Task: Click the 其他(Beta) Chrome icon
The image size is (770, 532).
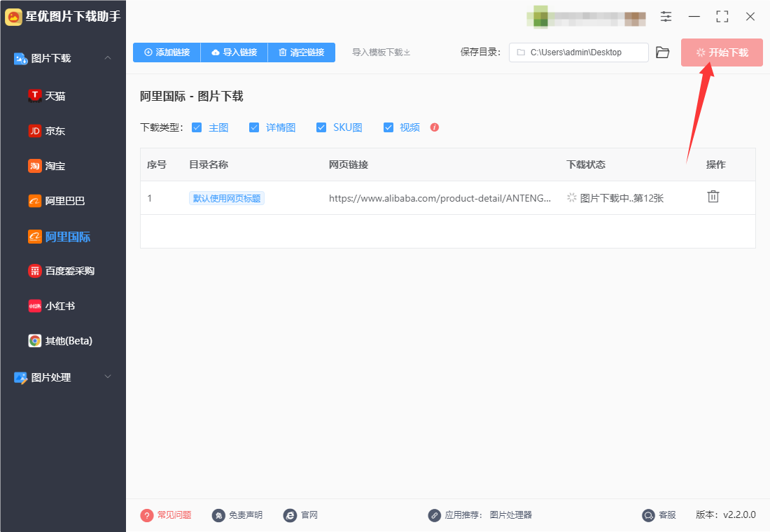Action: tap(35, 341)
